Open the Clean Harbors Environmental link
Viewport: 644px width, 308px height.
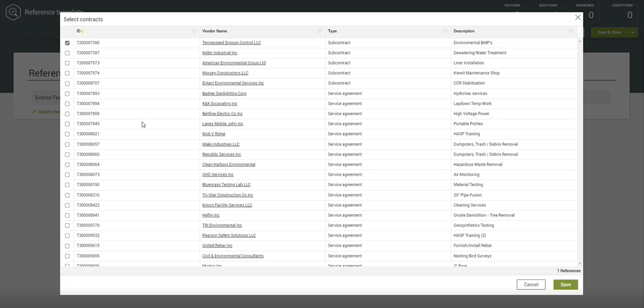coord(229,165)
